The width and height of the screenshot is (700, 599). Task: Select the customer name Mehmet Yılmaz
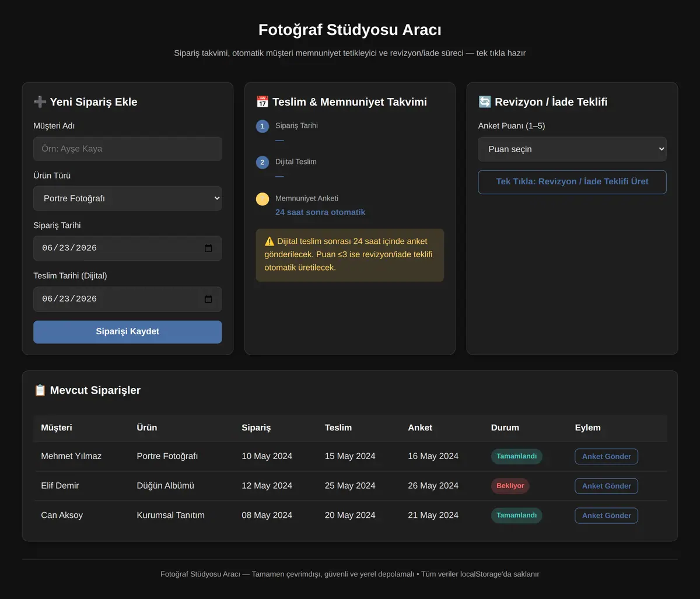71,456
